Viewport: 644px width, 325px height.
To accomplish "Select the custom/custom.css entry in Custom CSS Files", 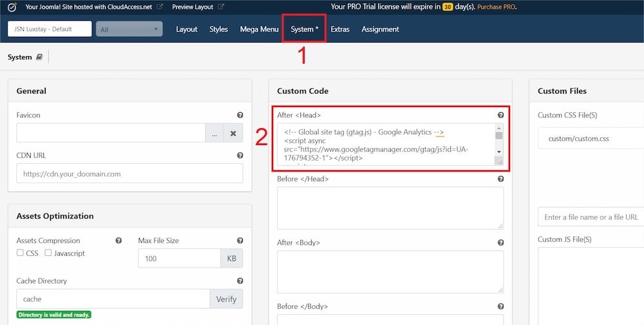I will click(579, 139).
